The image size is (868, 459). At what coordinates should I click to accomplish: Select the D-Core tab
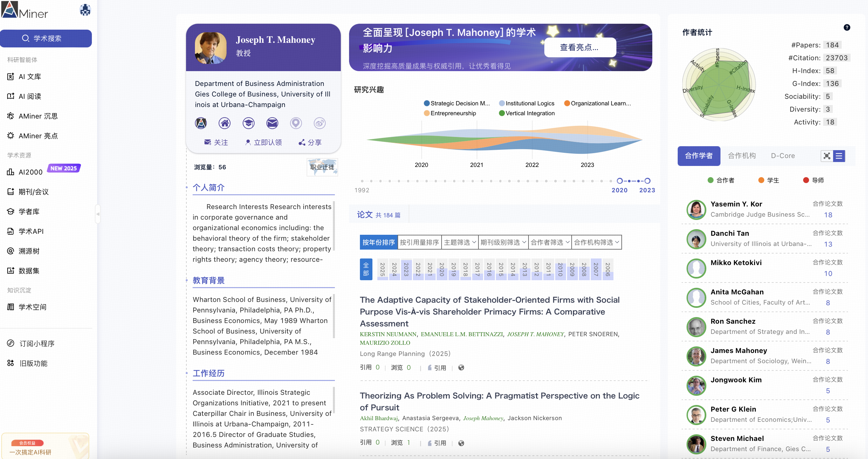tap(782, 156)
